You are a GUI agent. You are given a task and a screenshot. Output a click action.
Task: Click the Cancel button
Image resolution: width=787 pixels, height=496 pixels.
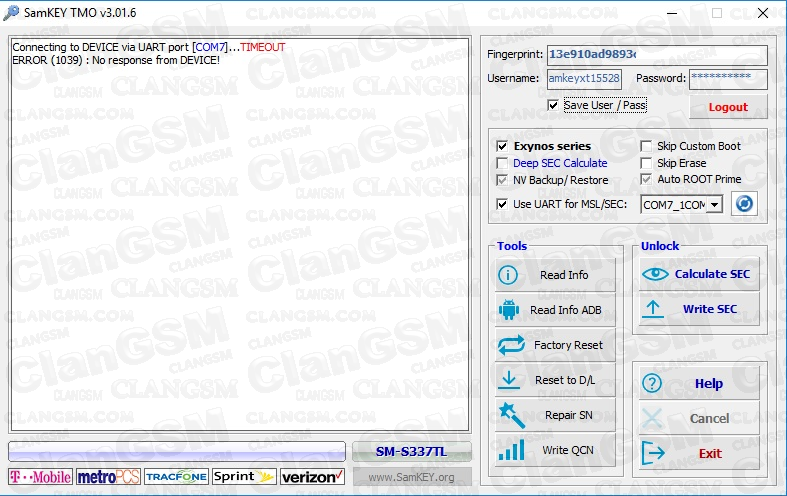click(x=700, y=419)
